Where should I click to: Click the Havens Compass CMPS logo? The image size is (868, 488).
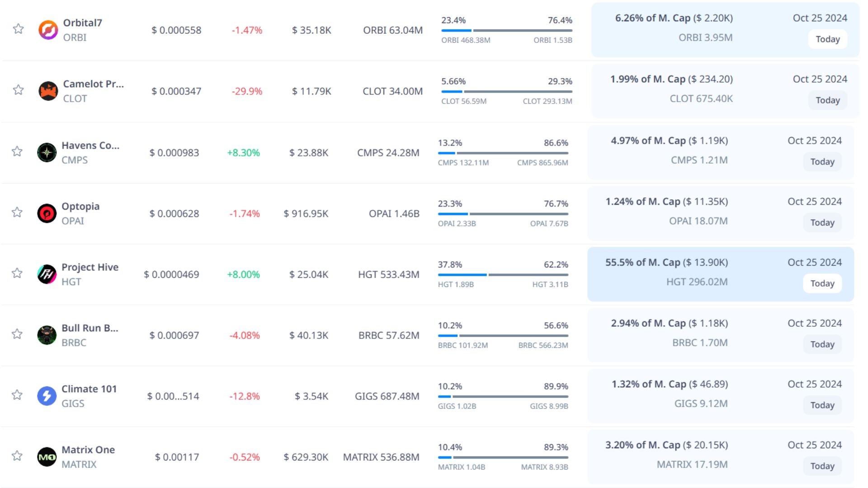(x=47, y=152)
